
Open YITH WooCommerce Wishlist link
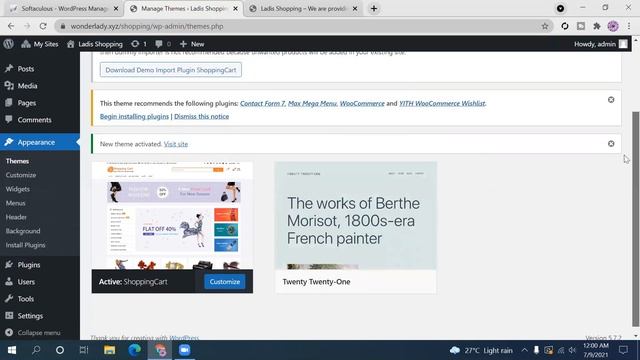(442, 103)
